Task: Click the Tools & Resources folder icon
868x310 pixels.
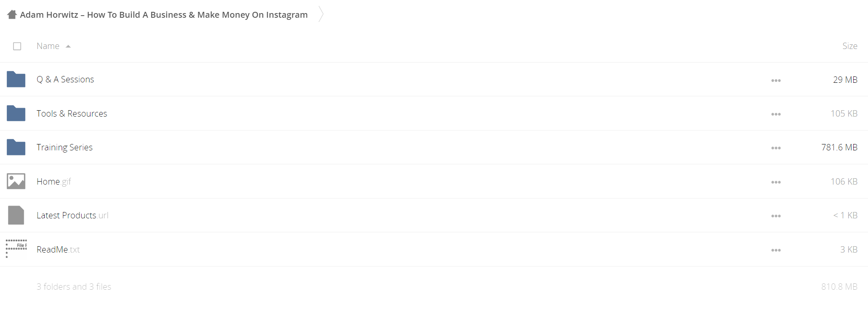Action: pyautogui.click(x=16, y=113)
